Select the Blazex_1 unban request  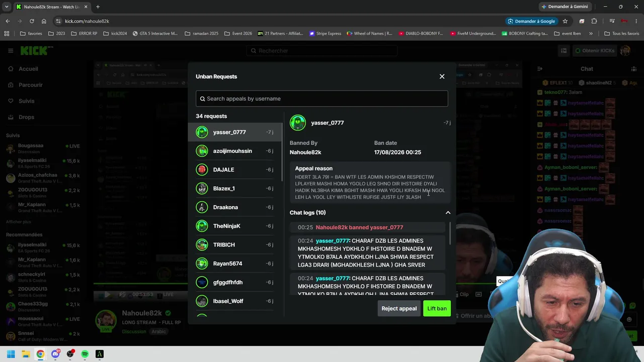236,189
